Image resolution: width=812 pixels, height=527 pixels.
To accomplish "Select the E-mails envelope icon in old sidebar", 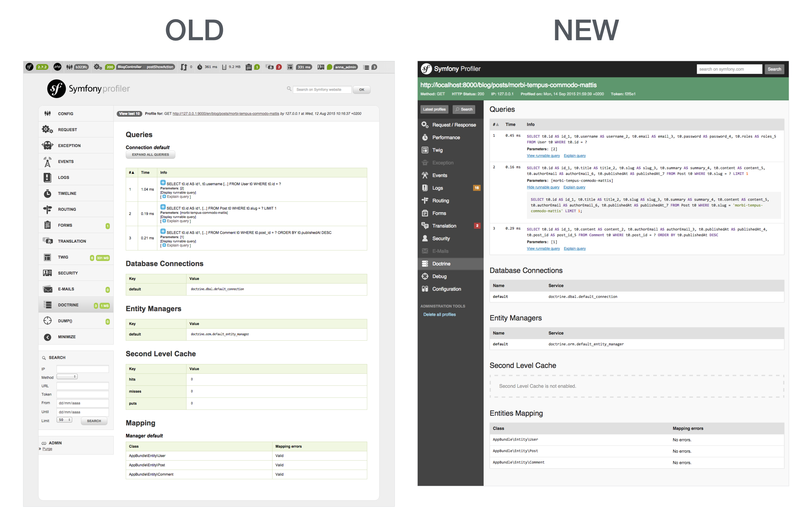I will (x=48, y=289).
